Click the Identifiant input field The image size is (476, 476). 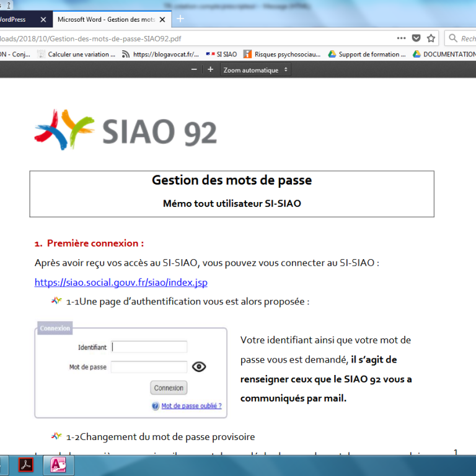pyautogui.click(x=149, y=347)
